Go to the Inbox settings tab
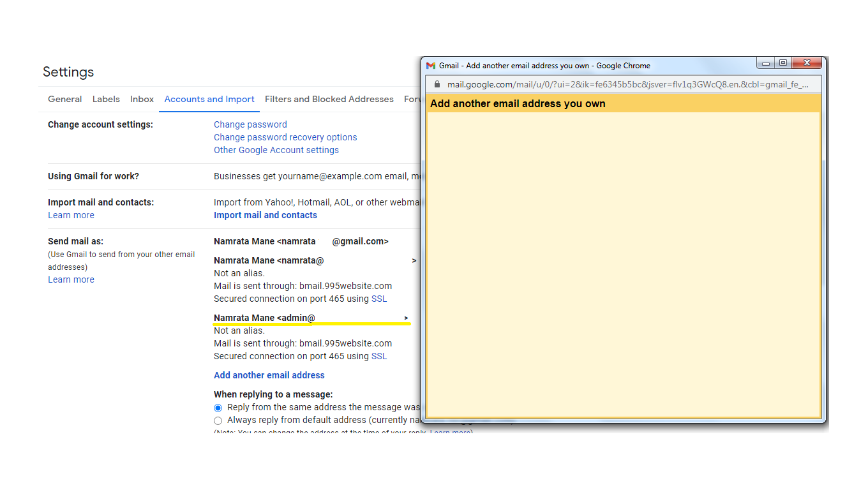868x490 pixels. pos(142,100)
